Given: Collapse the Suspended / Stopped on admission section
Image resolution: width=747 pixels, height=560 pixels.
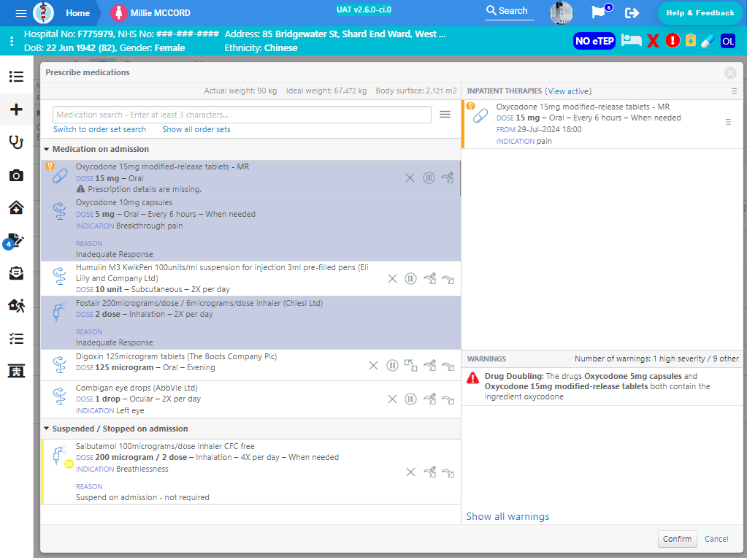Looking at the screenshot, I should pos(47,429).
